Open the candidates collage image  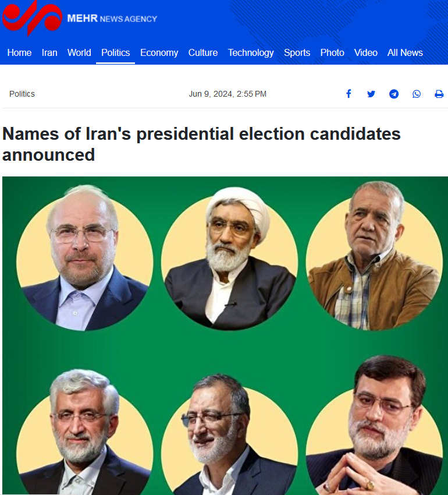[x=225, y=335]
